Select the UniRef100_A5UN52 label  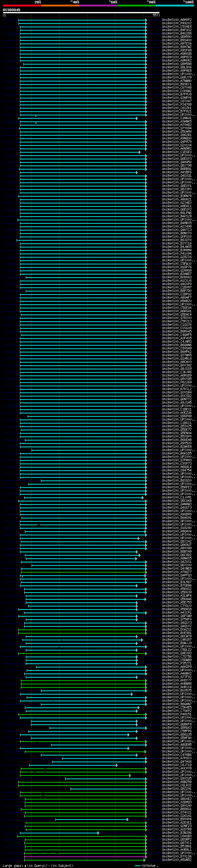coord(177,860)
